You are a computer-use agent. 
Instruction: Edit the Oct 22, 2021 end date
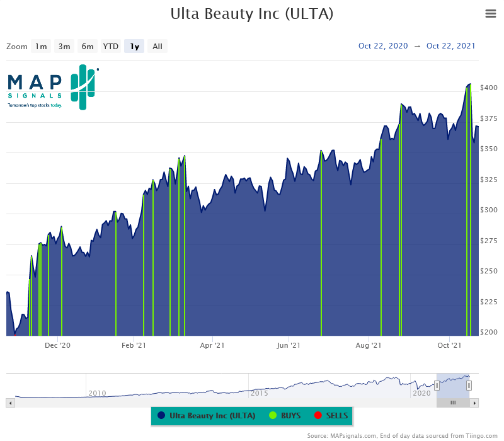tap(450, 46)
